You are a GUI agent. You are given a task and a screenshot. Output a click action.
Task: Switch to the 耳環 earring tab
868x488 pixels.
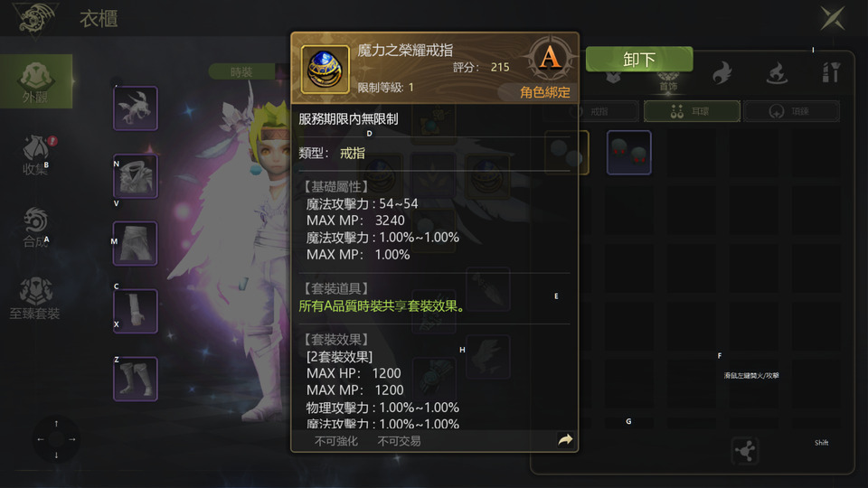(x=692, y=111)
